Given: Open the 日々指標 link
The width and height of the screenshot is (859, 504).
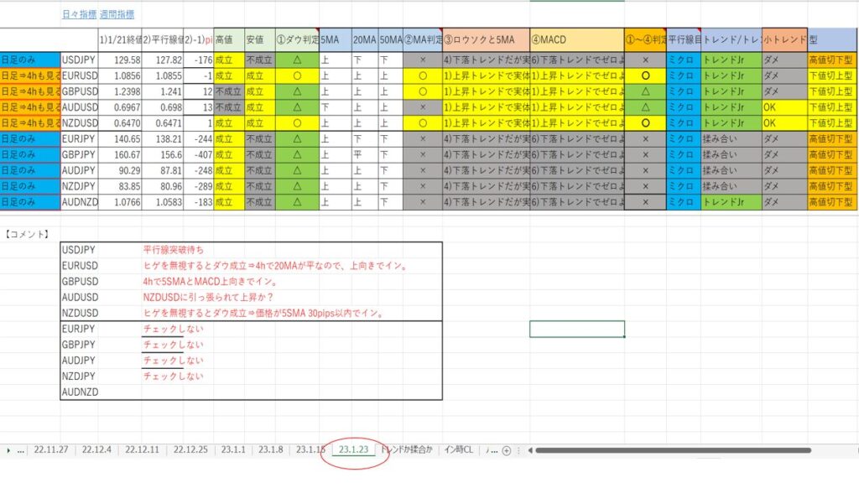Looking at the screenshot, I should 80,14.
